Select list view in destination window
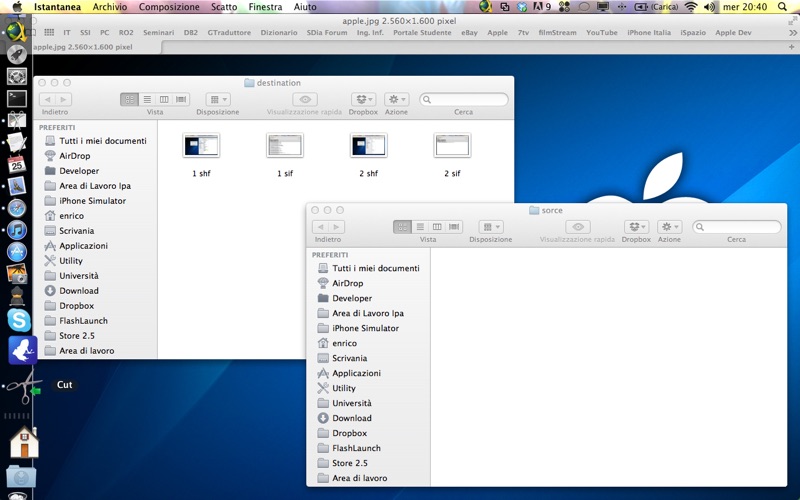 147,99
